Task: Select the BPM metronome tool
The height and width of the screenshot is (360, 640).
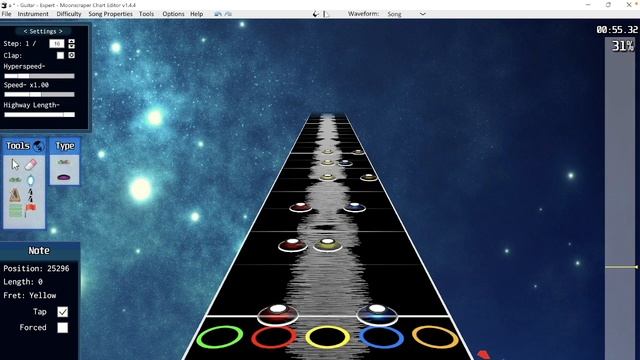Action: tap(15, 195)
